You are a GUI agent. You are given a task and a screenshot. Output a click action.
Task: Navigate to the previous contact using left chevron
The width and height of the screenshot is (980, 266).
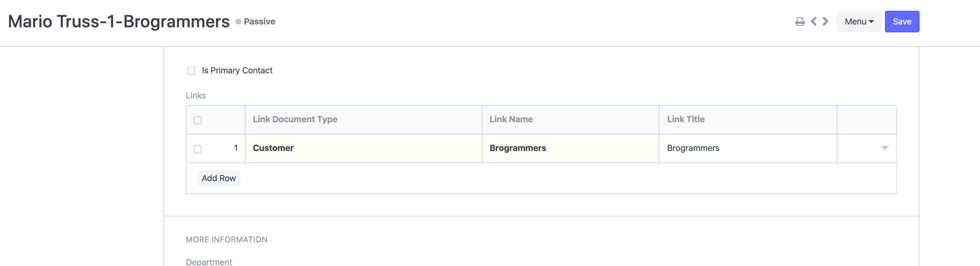click(x=814, y=22)
